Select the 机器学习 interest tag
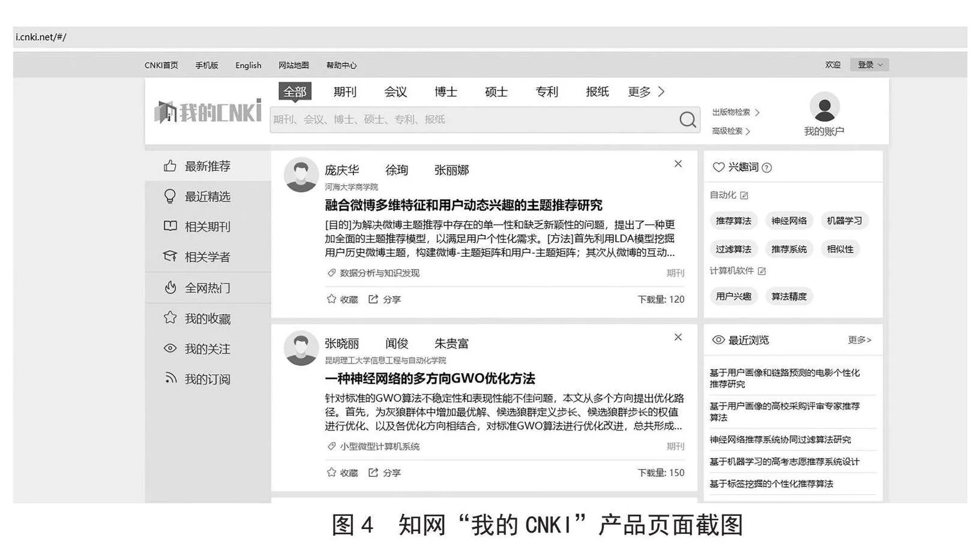 pos(844,221)
